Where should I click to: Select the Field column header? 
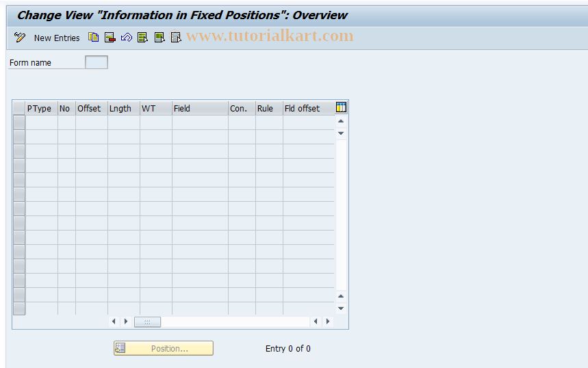200,108
